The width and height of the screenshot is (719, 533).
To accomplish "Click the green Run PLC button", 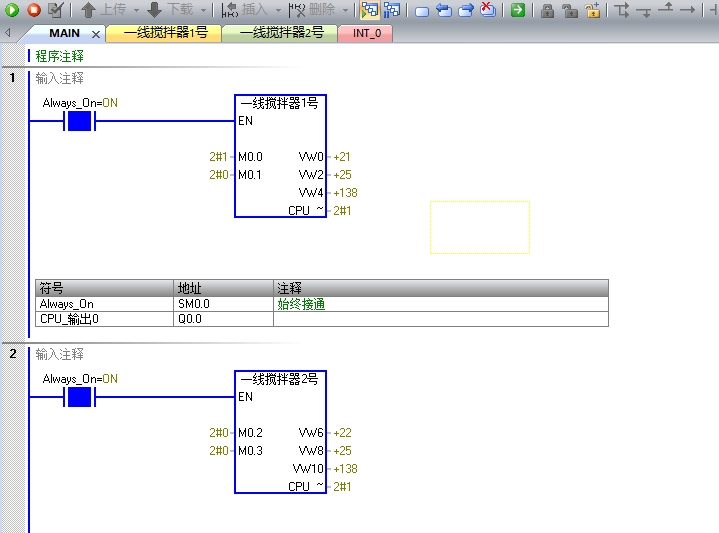I will (12, 10).
